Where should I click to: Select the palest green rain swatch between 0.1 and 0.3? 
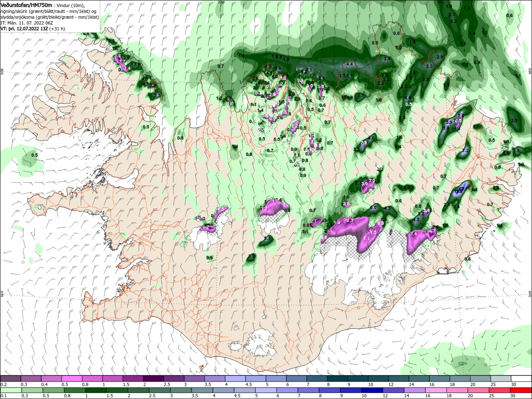click(x=10, y=390)
